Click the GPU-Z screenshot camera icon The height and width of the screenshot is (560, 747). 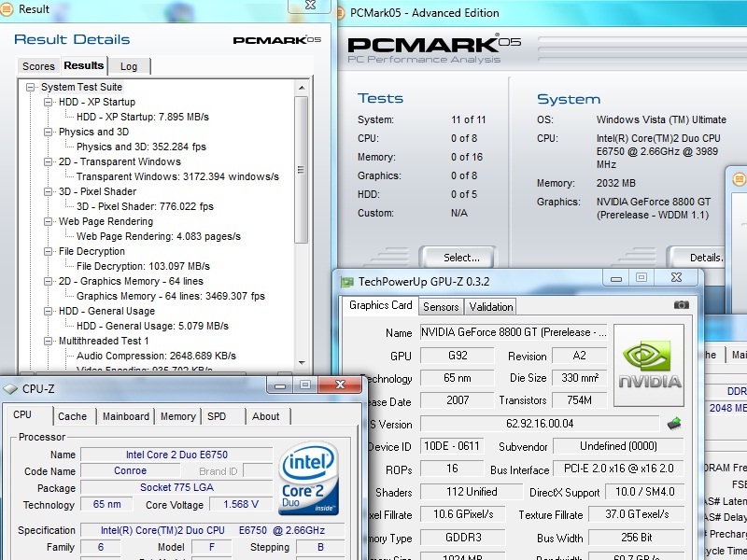pyautogui.click(x=682, y=305)
